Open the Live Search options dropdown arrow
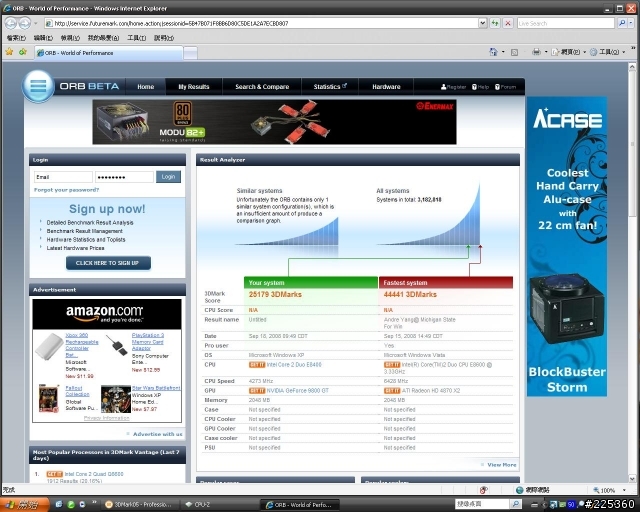The height and width of the screenshot is (512, 640). tap(631, 23)
